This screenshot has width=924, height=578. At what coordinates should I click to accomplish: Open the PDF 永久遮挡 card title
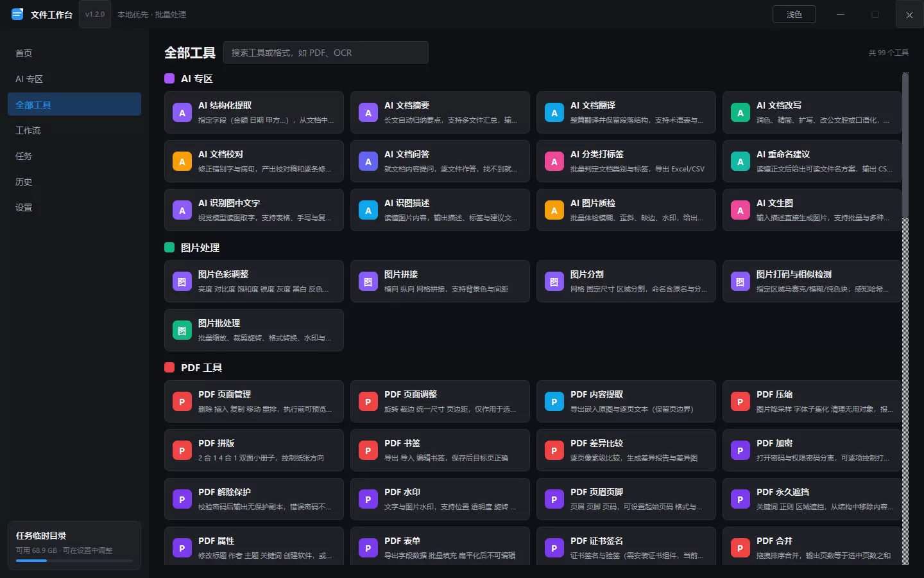[783, 492]
